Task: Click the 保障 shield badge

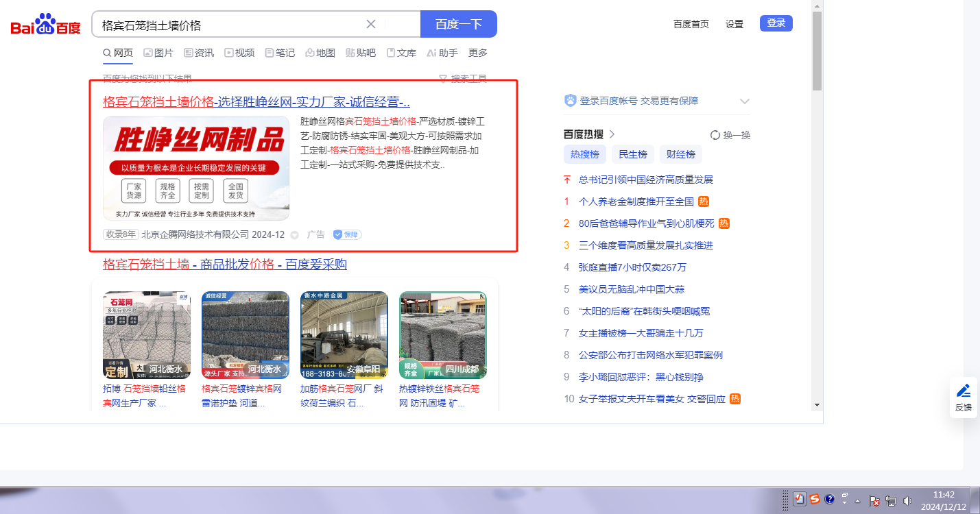Action: pyautogui.click(x=347, y=234)
